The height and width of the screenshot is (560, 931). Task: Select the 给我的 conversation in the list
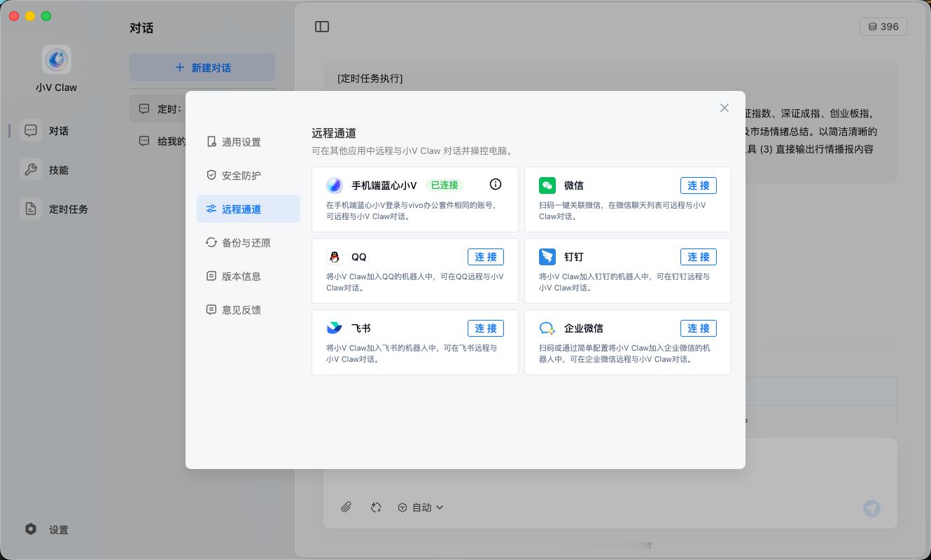click(x=158, y=141)
